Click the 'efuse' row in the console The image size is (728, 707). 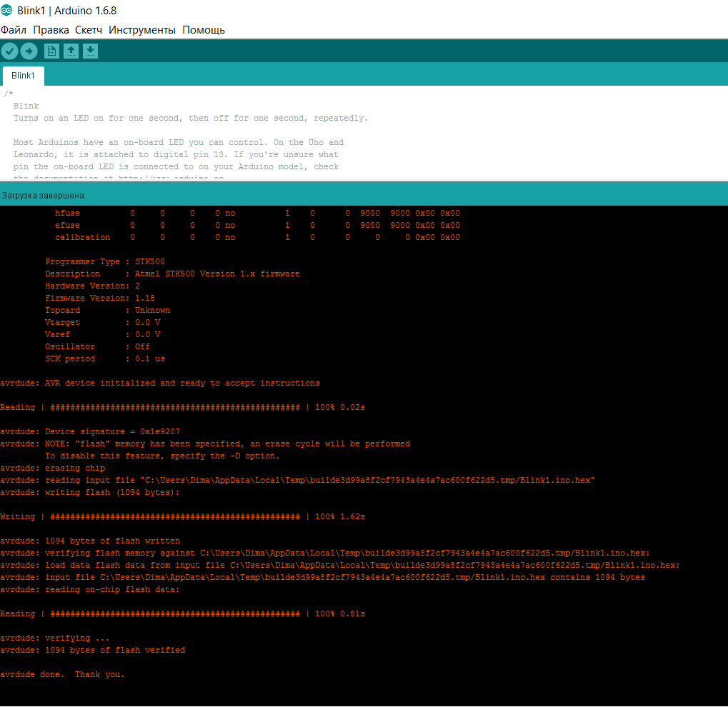click(257, 225)
